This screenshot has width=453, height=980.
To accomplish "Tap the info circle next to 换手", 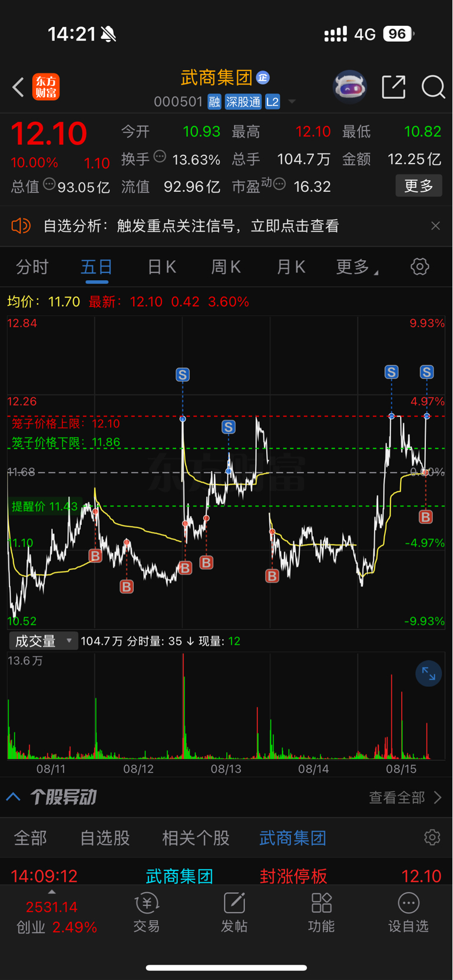I will coord(160,157).
